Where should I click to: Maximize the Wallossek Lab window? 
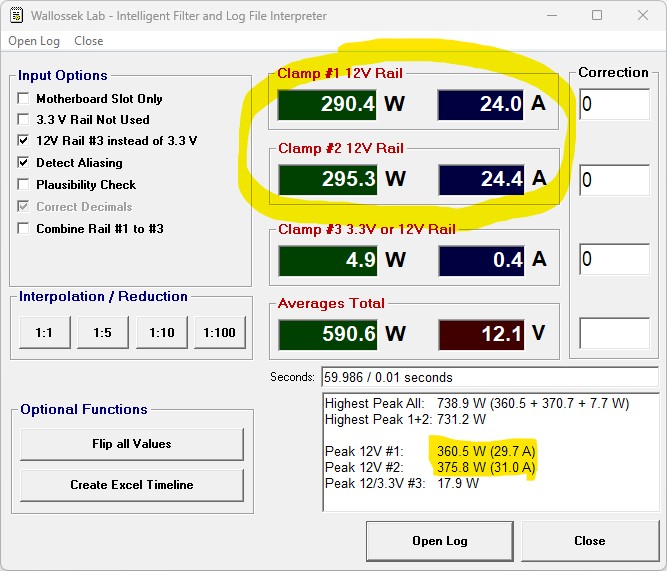[597, 16]
